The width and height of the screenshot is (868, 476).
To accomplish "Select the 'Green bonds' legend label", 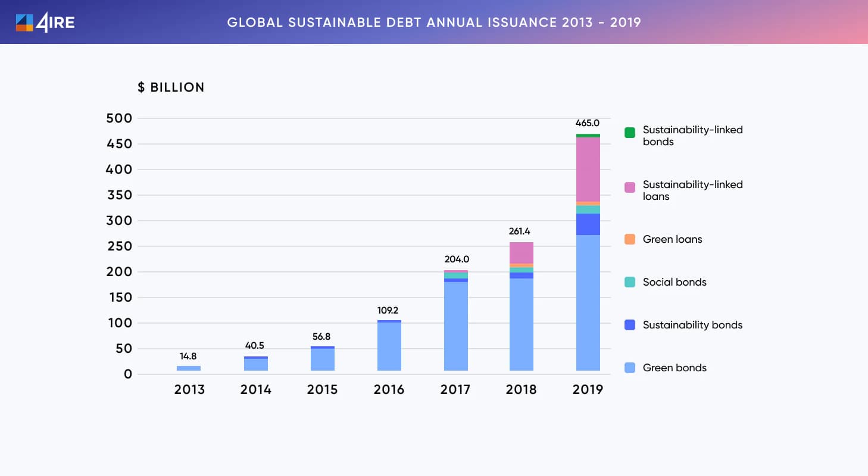I will pyautogui.click(x=675, y=368).
